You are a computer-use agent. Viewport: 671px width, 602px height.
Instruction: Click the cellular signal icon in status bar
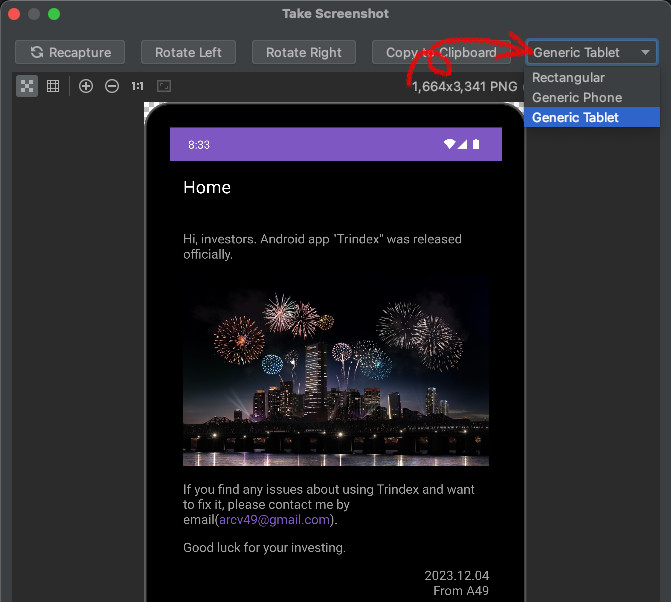[x=462, y=145]
